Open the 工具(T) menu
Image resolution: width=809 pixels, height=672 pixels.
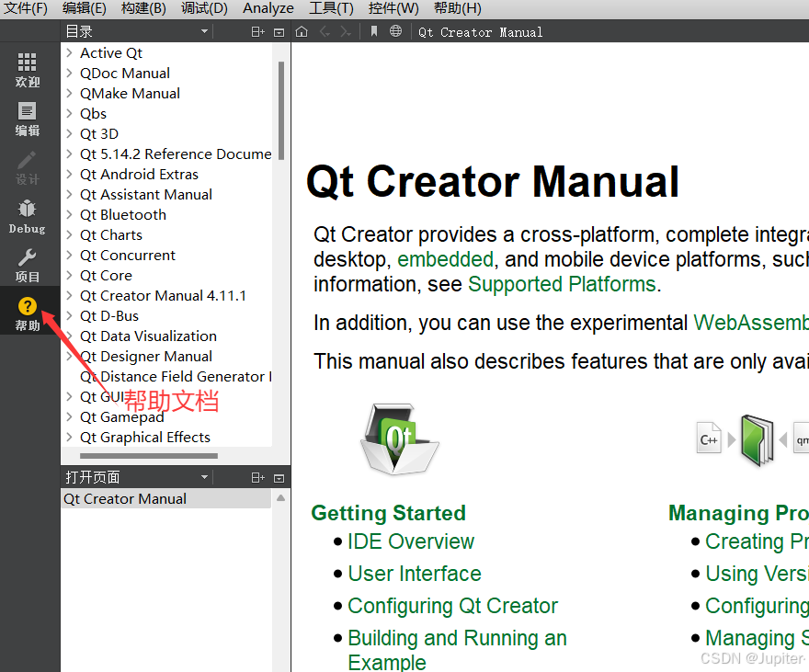(x=331, y=8)
